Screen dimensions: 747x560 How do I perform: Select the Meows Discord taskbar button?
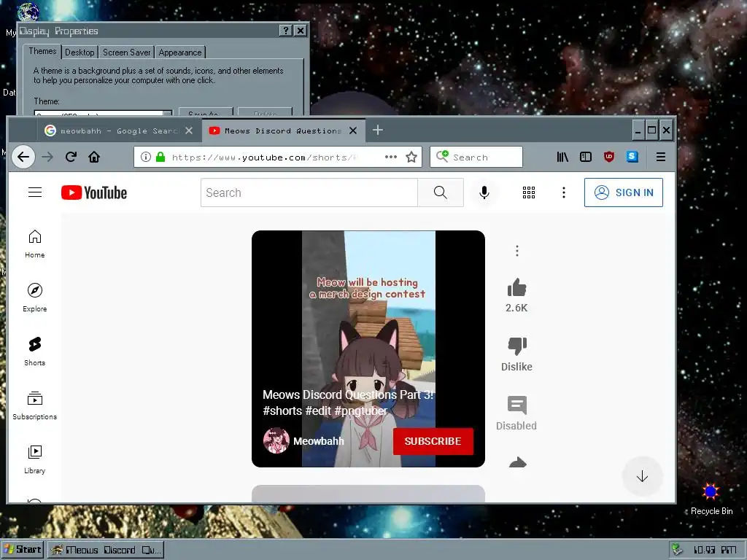coord(107,550)
